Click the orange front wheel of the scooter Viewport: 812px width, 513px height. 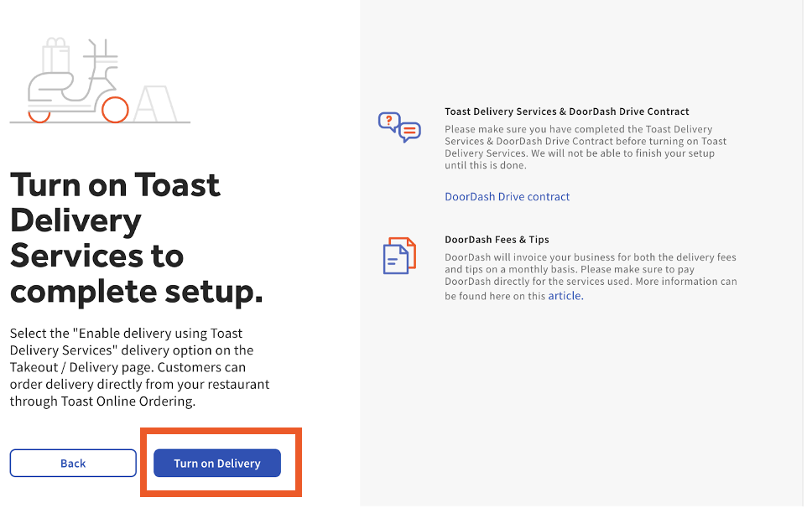[116, 110]
